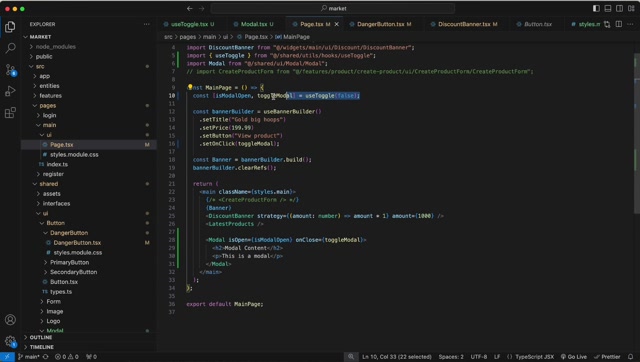The width and height of the screenshot is (640, 362).
Task: Click UTF-8 encoding in status bar
Action: [479, 357]
